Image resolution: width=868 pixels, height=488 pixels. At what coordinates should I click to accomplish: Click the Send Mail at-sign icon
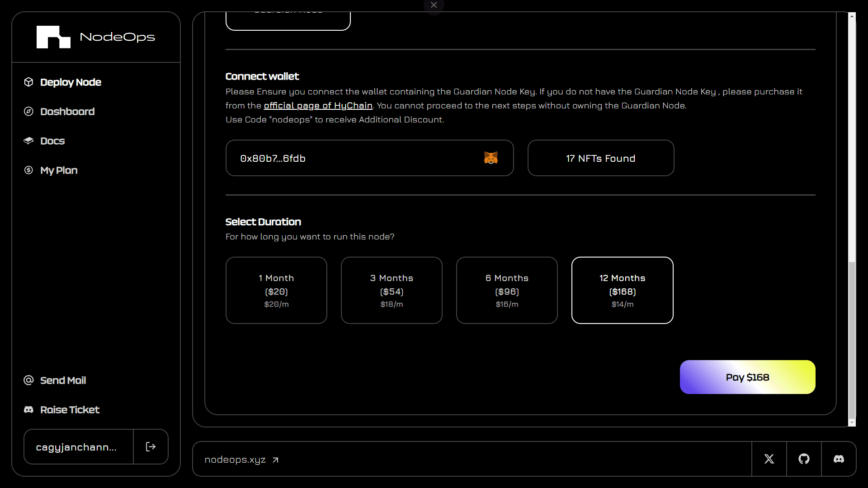(28, 380)
